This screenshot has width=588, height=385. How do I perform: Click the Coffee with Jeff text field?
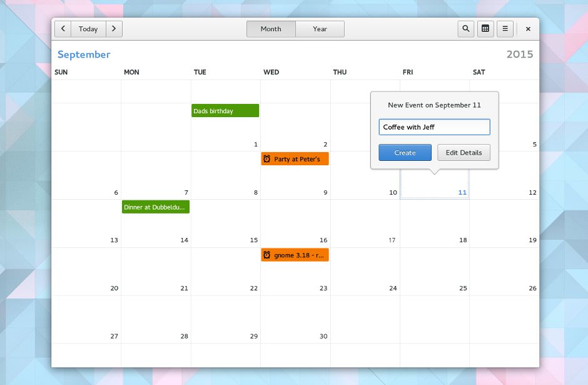(x=434, y=126)
